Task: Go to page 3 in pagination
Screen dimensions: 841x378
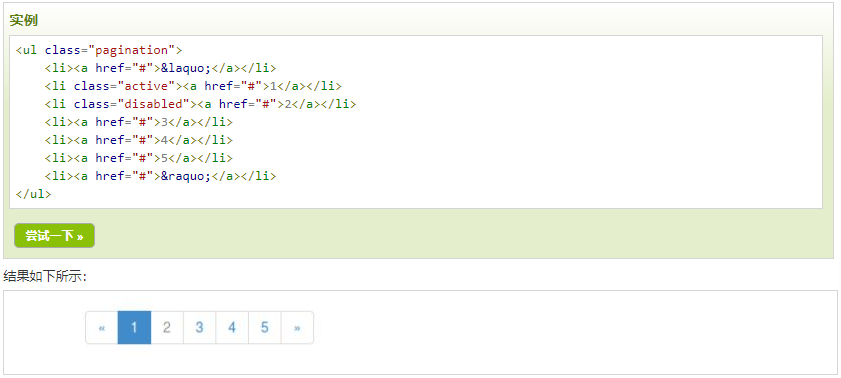Action: (200, 328)
